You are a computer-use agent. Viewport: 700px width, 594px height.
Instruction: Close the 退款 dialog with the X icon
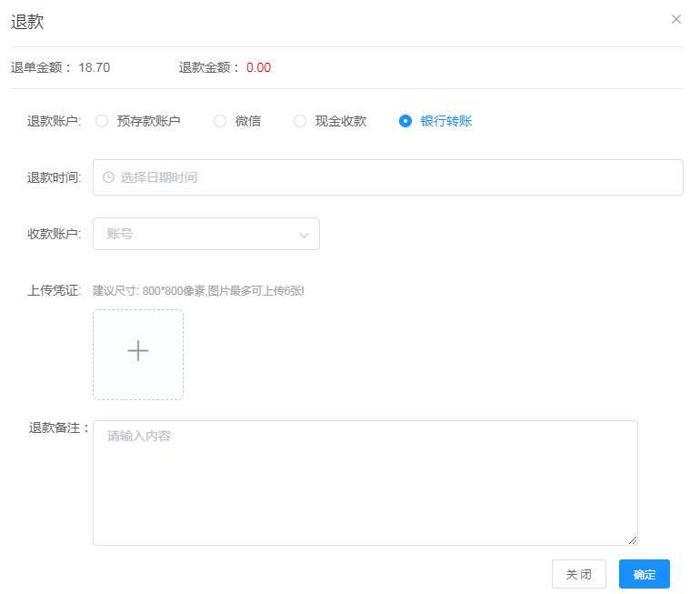click(675, 19)
